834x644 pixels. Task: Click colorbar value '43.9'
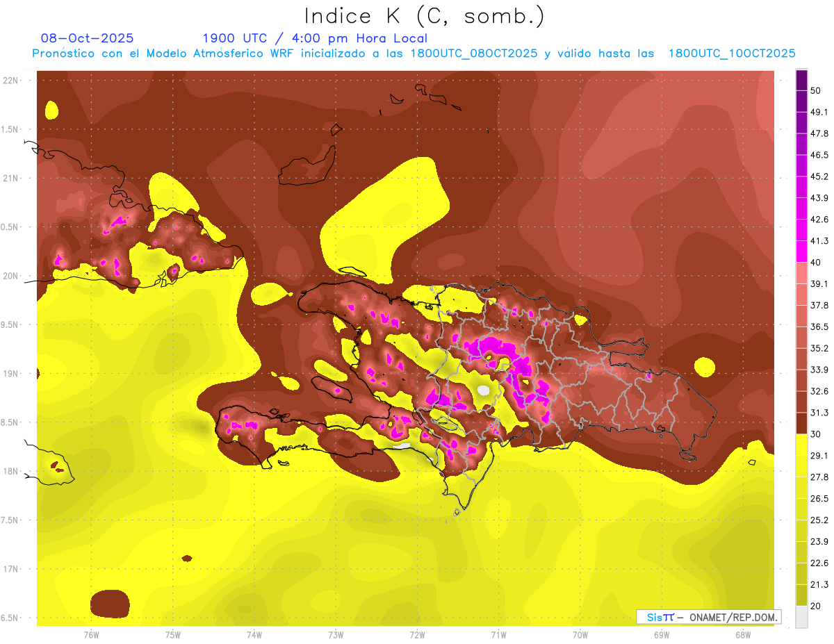(x=820, y=198)
